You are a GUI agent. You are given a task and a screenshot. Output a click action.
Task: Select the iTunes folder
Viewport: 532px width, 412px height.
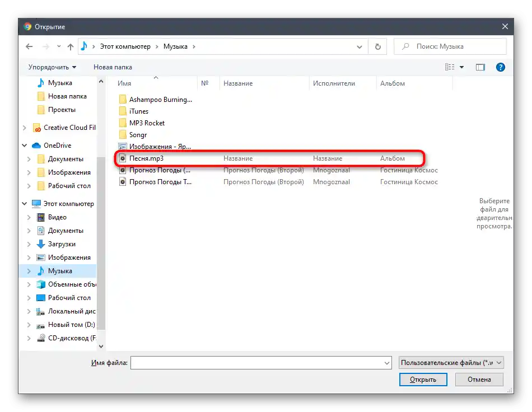(x=134, y=111)
